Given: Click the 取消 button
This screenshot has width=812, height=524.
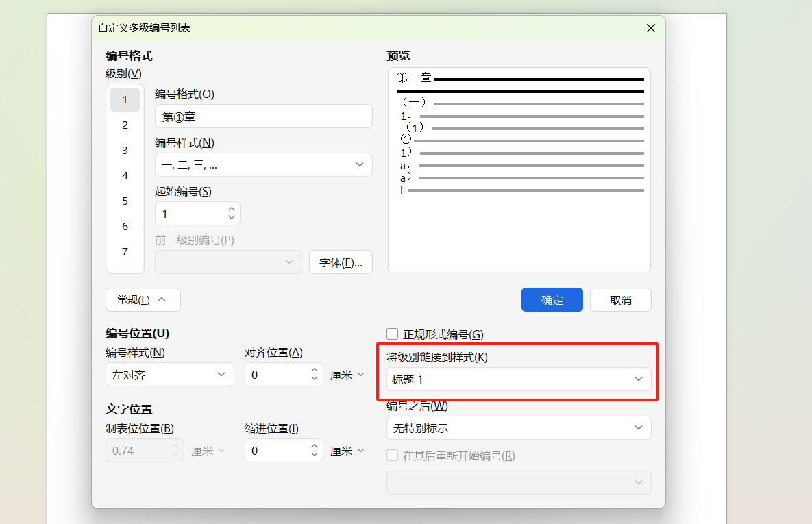Looking at the screenshot, I should (620, 299).
